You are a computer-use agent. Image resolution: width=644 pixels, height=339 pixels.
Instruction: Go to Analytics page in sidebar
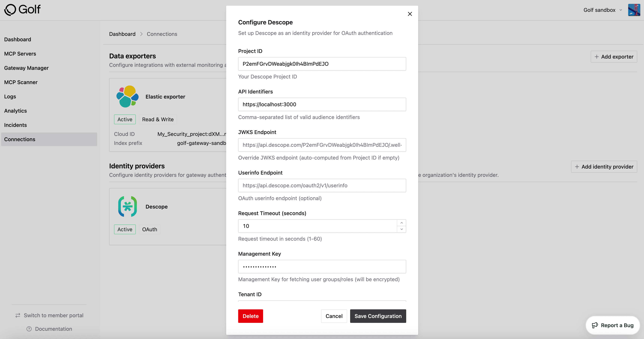[16, 111]
